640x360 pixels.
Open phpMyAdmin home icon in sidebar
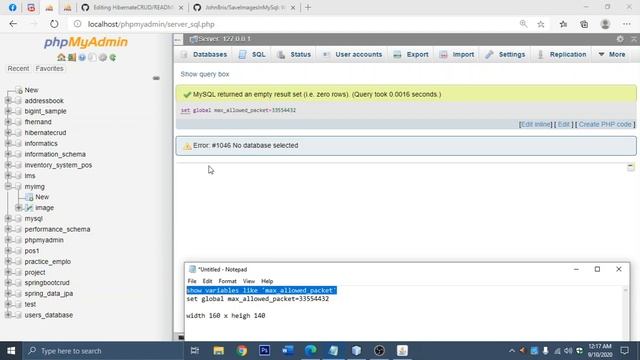61,58
